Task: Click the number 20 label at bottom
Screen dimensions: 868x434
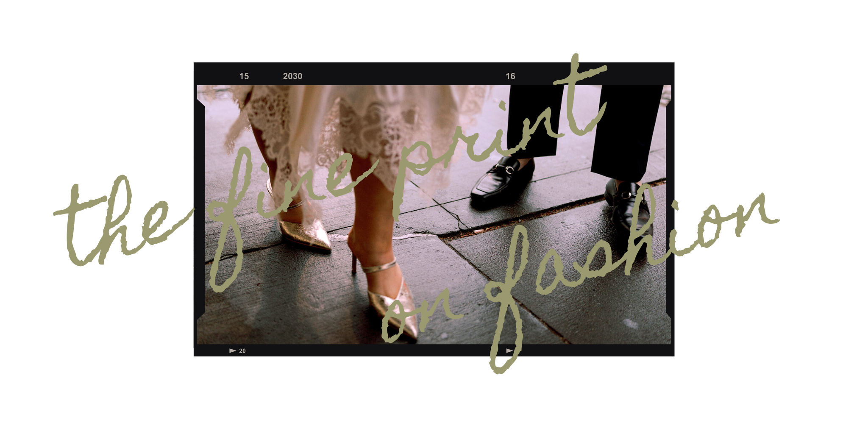Action: pos(243,350)
